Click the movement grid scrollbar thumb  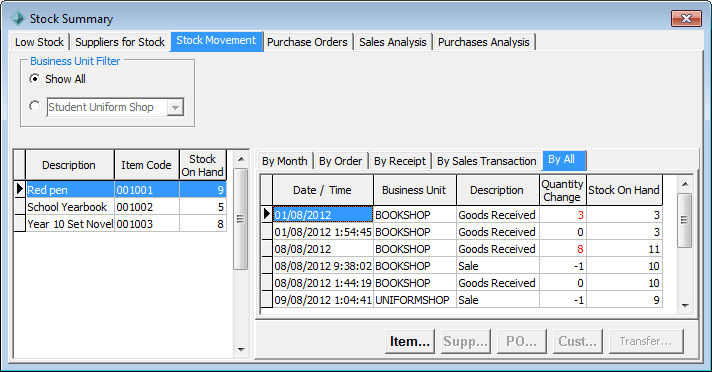(685, 220)
